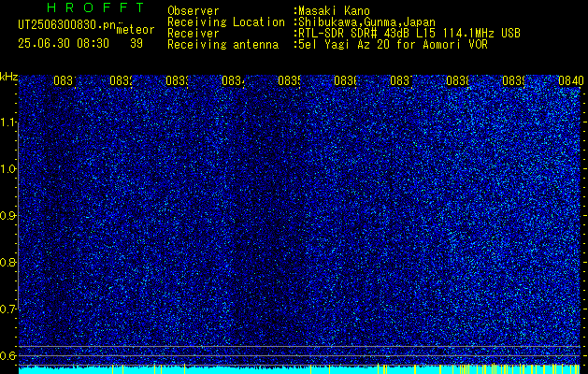This screenshot has width=588, height=374.
Task: Click the meteor count value 39
Action: 136,44
